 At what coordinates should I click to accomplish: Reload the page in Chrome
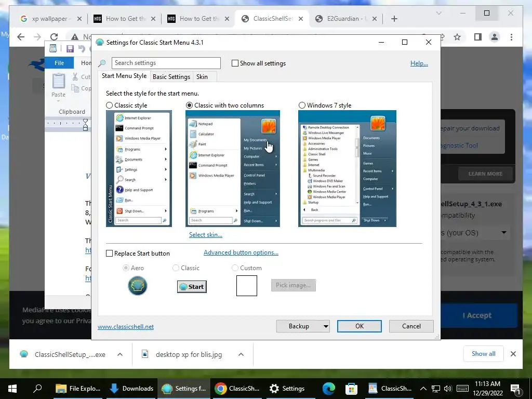coord(54,37)
